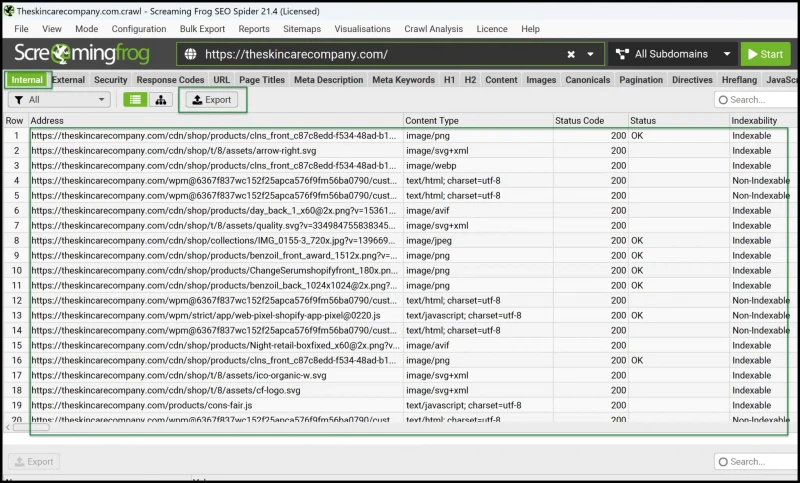Click the horizontal scrollbar thumb
The width and height of the screenshot is (800, 483).
pos(32,427)
